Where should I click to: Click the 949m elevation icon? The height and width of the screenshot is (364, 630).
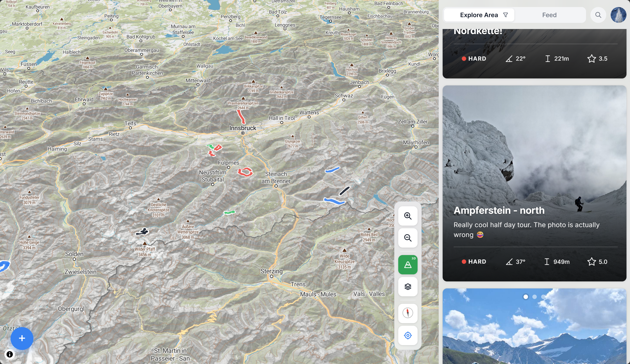click(547, 262)
